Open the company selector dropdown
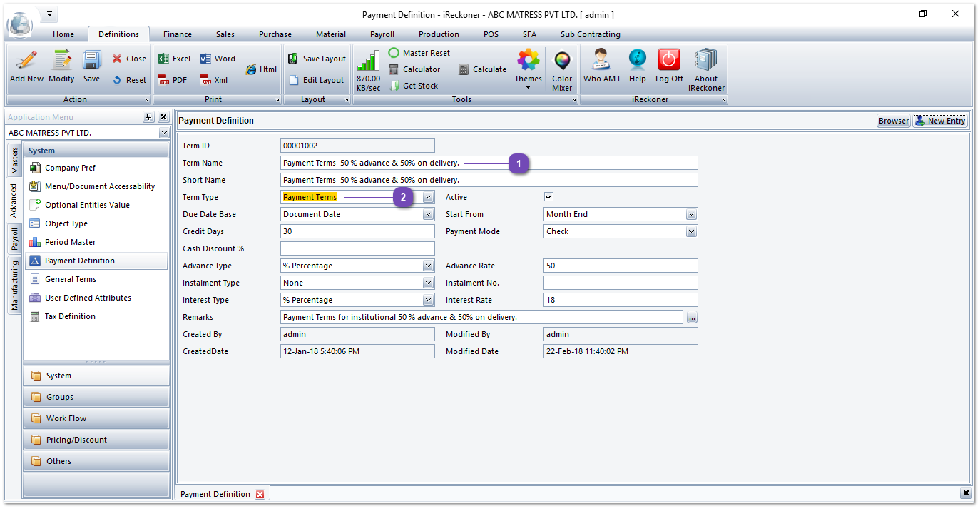The width and height of the screenshot is (980, 509). click(164, 133)
